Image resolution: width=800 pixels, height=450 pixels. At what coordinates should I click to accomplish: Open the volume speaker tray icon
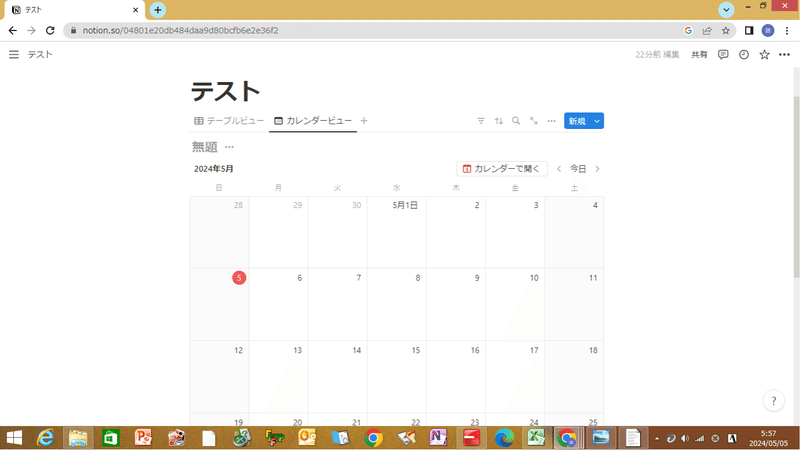pyautogui.click(x=685, y=438)
